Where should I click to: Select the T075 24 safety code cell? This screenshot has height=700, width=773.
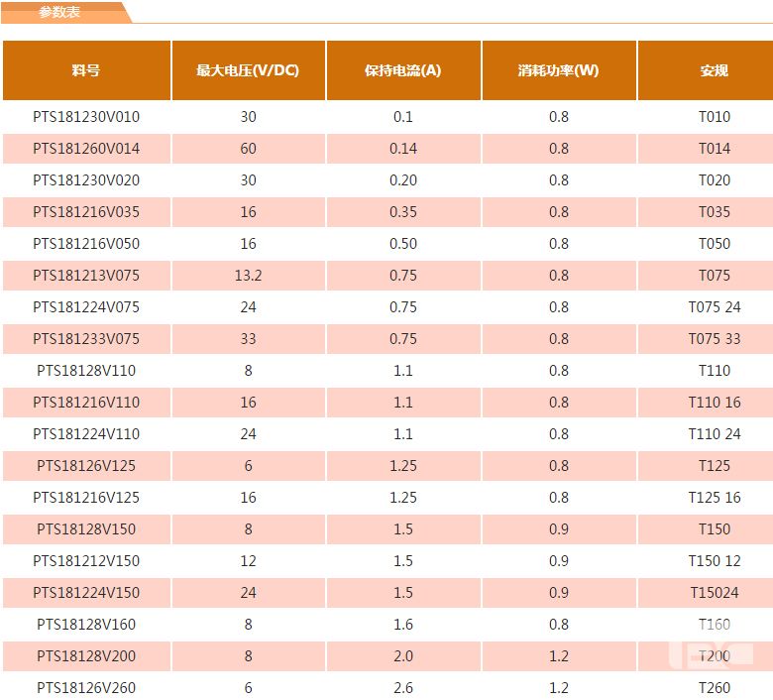pyautogui.click(x=714, y=307)
